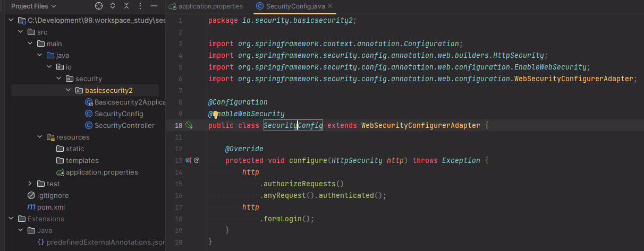The width and height of the screenshot is (644, 251).
Task: Collapse the Extensions node chevron
Action: coord(12,219)
